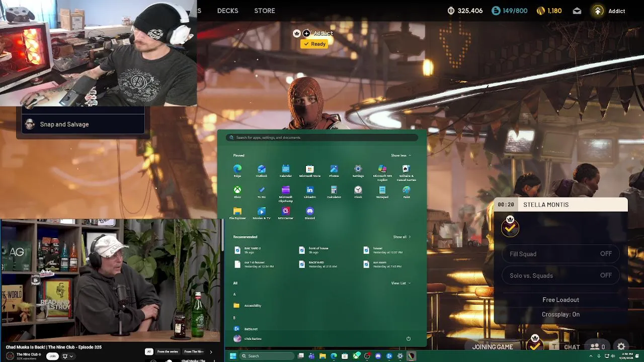Image resolution: width=644 pixels, height=362 pixels.
Task: Open the Chris barlow user account
Action: (248, 339)
